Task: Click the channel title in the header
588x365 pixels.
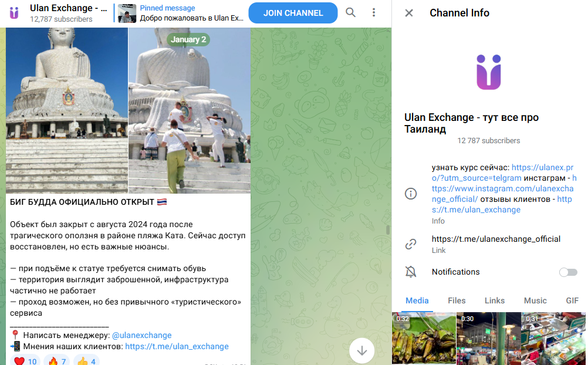Action: click(68, 8)
